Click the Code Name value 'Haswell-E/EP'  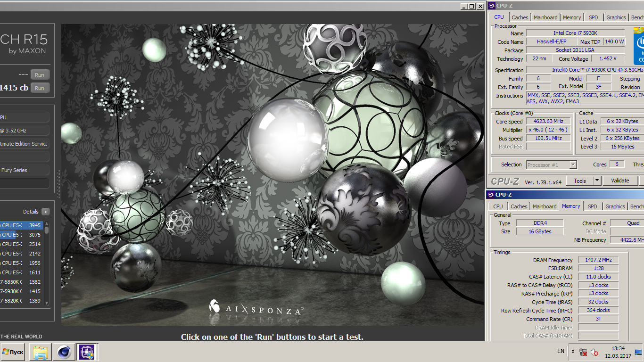tap(552, 41)
